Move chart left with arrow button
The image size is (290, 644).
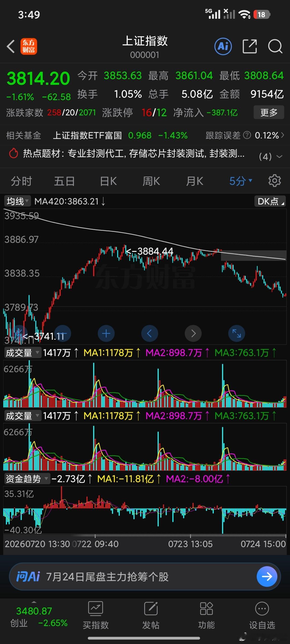150,333
